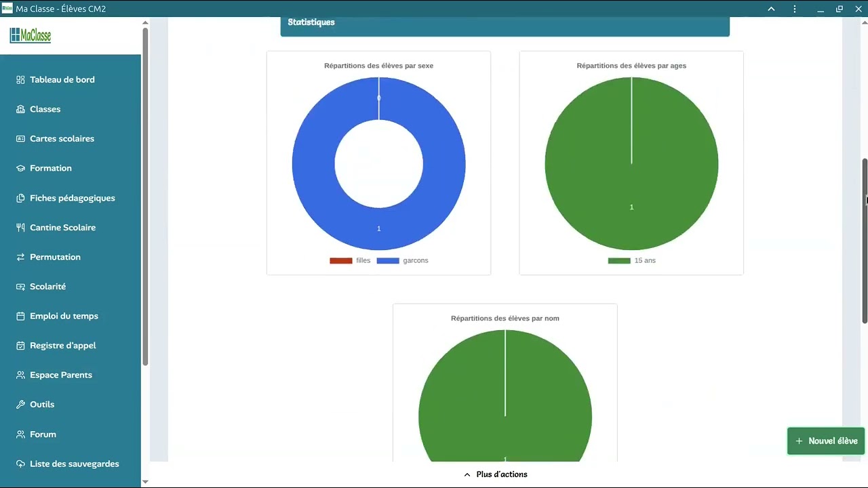
Task: Click the Tableau de bord dashboard icon
Action: tap(20, 80)
